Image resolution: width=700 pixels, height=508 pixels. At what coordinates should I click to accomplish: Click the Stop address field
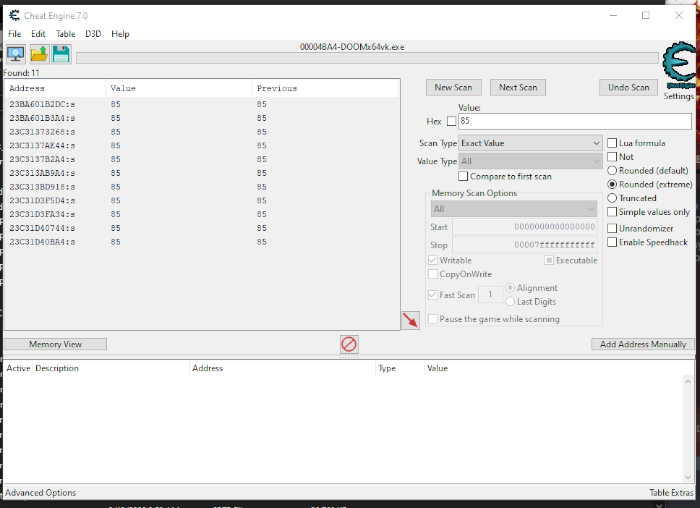click(x=525, y=245)
